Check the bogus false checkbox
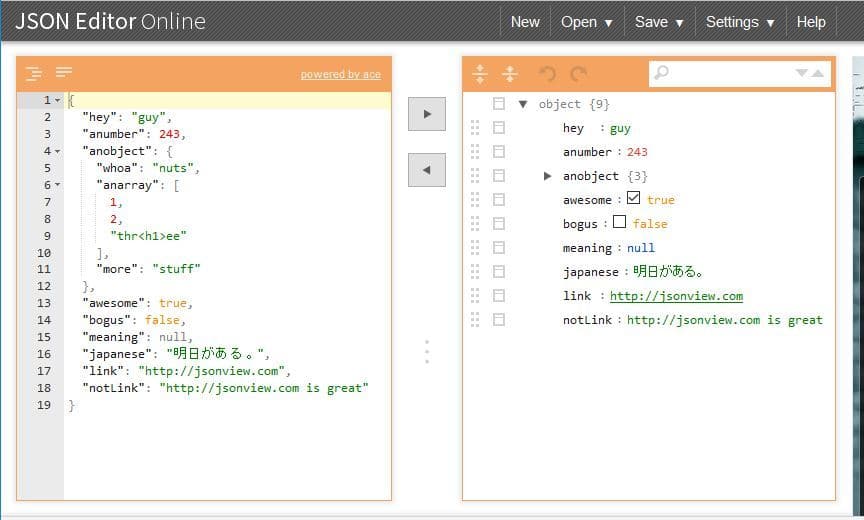 pyautogui.click(x=619, y=221)
